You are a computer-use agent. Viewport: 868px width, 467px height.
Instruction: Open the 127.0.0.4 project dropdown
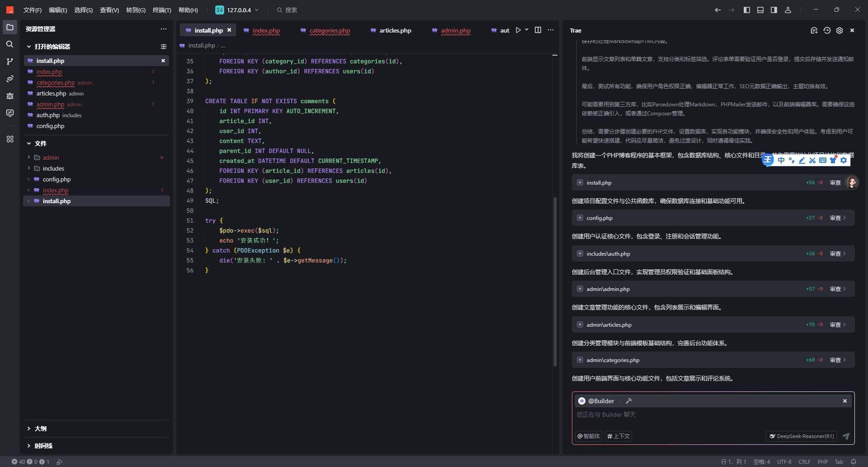(237, 10)
